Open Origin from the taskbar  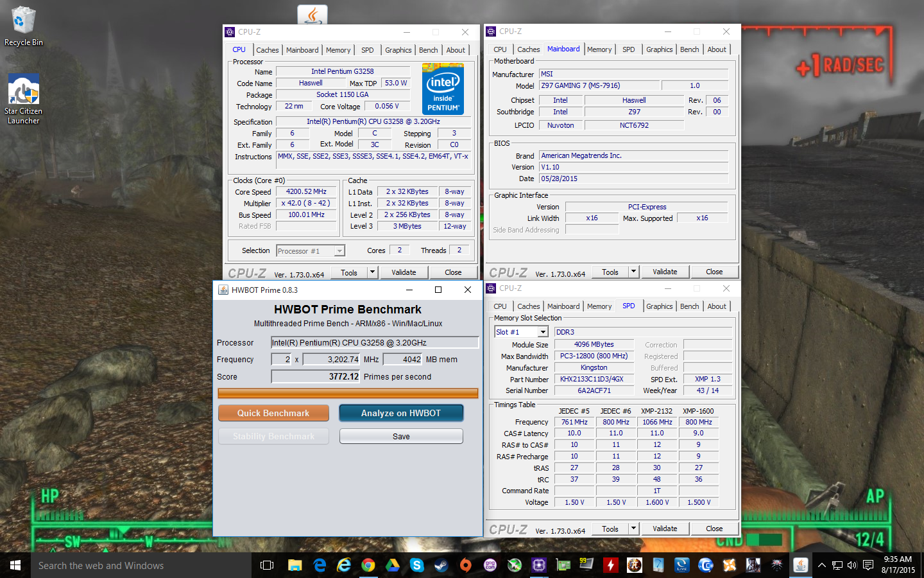[x=466, y=565]
